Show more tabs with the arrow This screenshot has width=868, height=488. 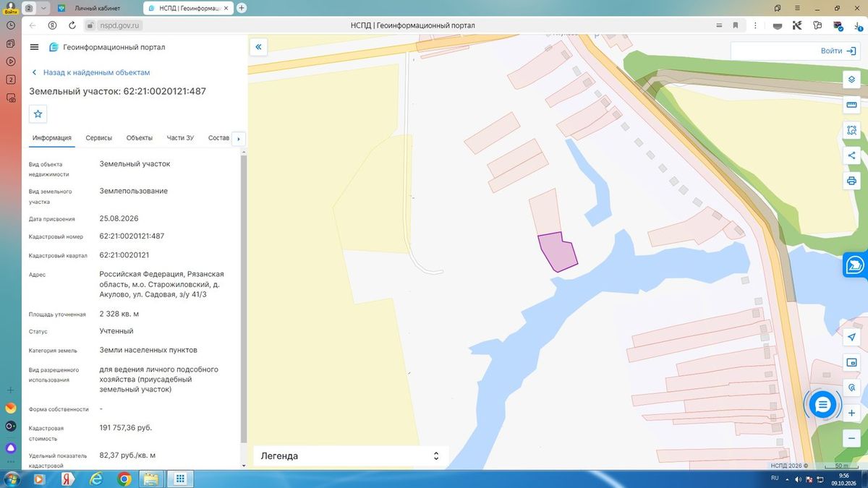(x=238, y=138)
